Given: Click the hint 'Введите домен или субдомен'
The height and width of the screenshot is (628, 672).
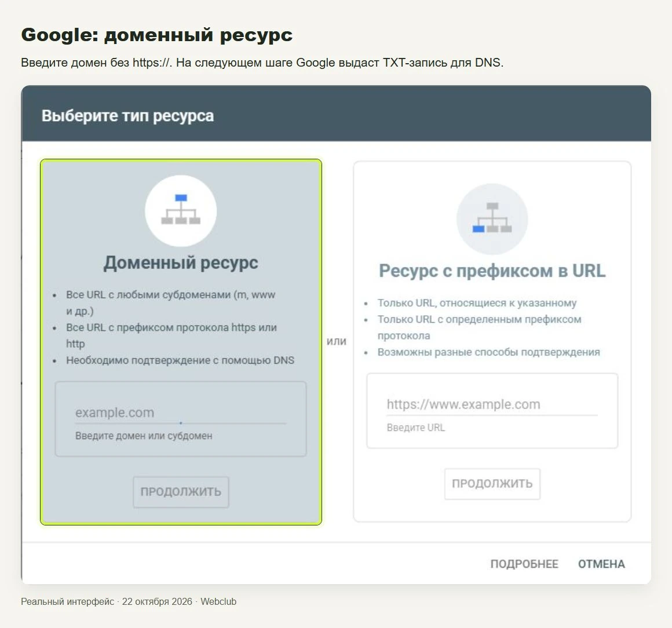Looking at the screenshot, I should pos(144,436).
